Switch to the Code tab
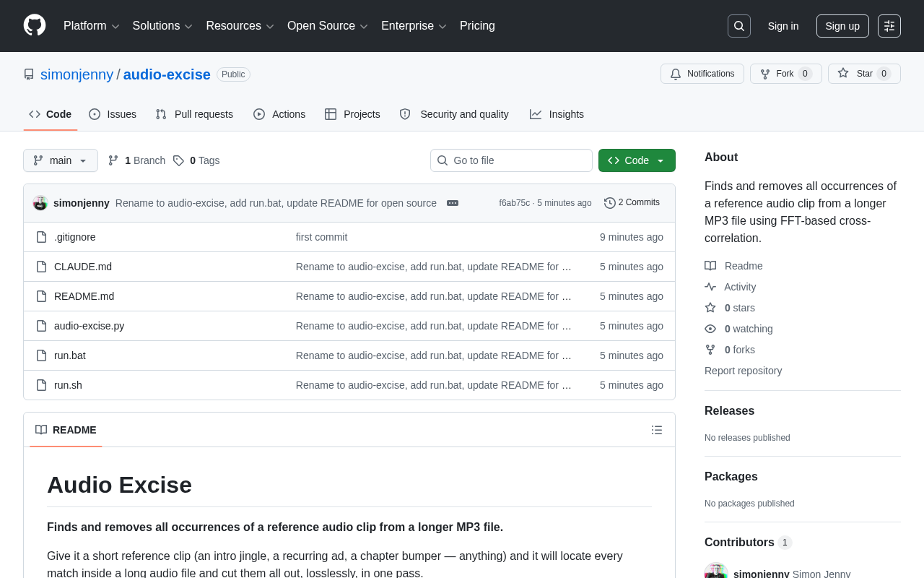The image size is (924, 578). pyautogui.click(x=51, y=114)
